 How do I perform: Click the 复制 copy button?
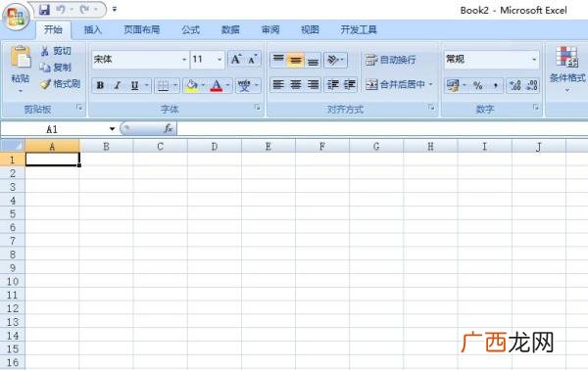56,68
